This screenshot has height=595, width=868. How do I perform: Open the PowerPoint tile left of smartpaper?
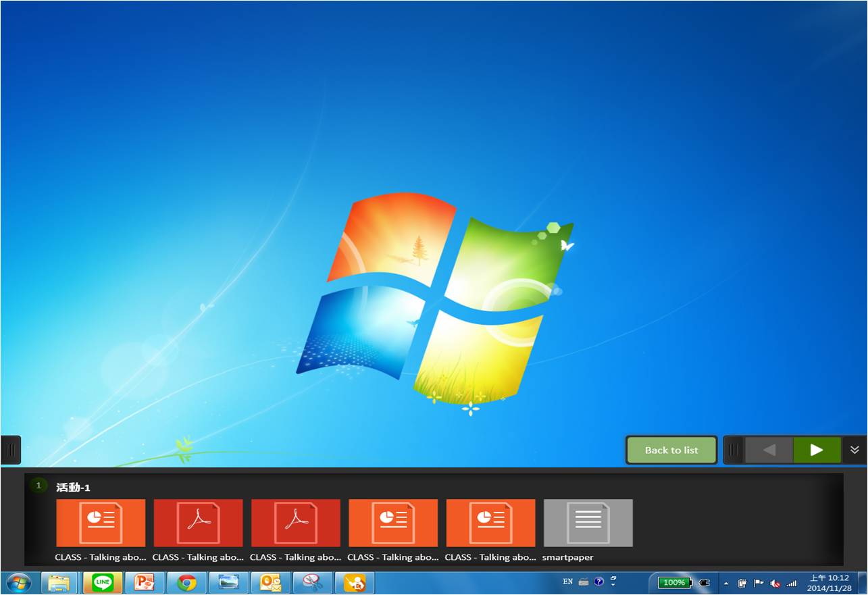click(490, 523)
